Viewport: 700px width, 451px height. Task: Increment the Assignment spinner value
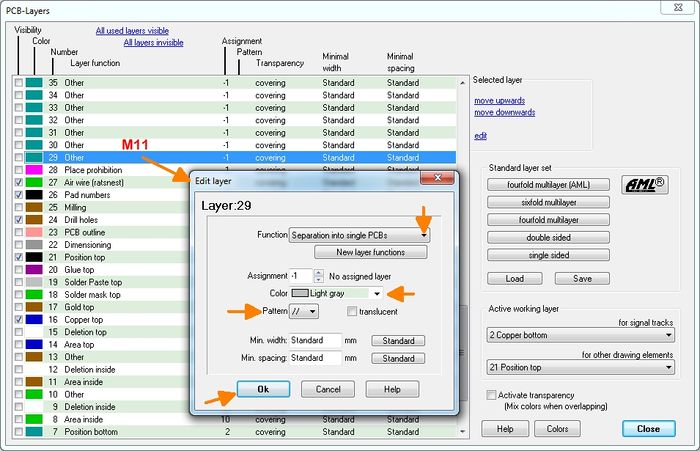coord(319,271)
